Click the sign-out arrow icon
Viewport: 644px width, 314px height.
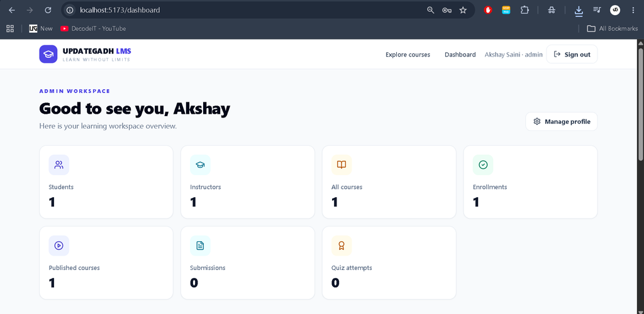click(x=557, y=54)
